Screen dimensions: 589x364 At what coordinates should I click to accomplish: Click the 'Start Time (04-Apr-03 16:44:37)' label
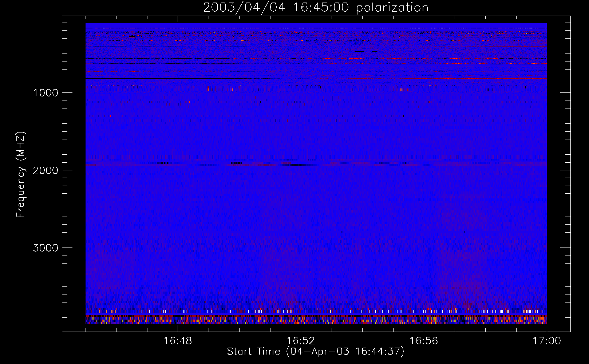(x=316, y=352)
